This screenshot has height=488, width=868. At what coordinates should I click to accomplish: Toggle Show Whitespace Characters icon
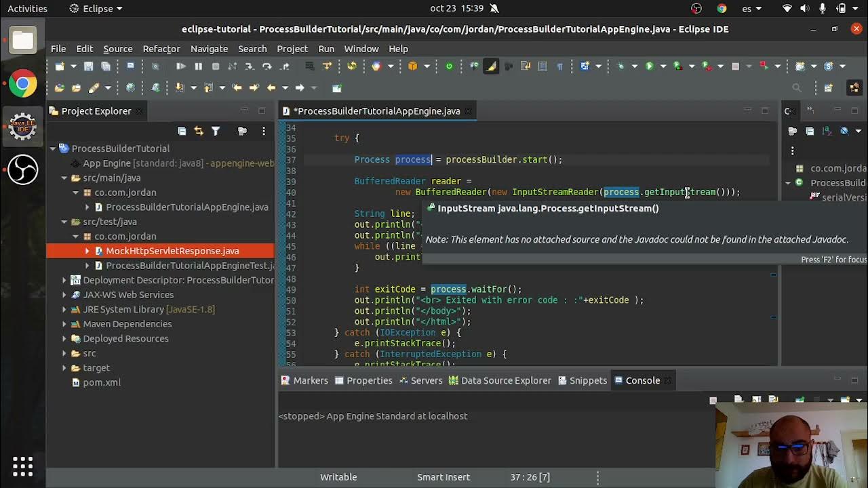click(560, 66)
